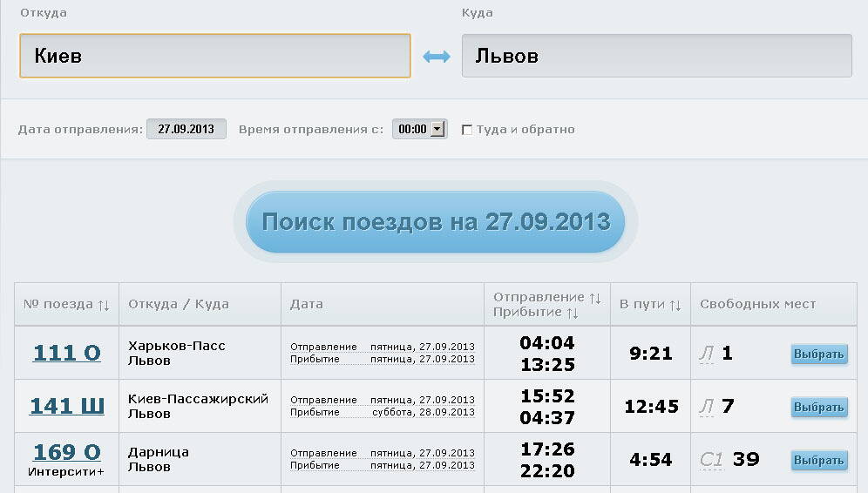868x493 pixels.
Task: Open train 141 Ш link
Action: click(67, 406)
